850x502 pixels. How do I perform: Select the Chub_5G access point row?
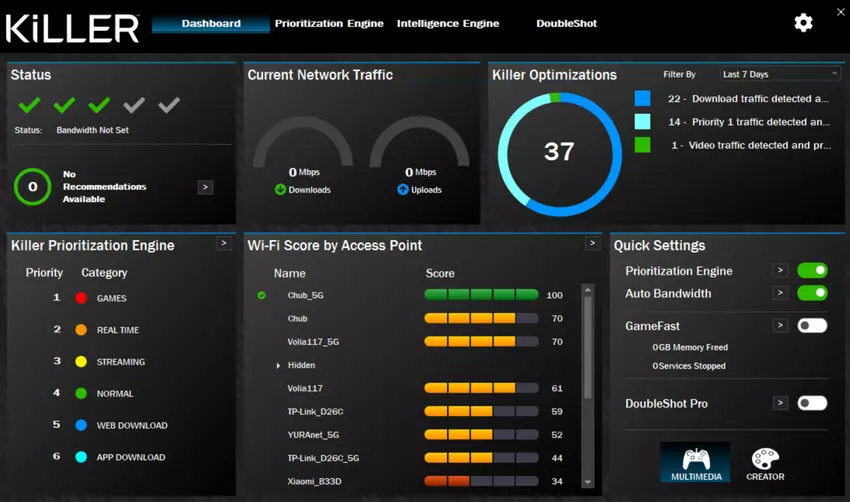(305, 295)
